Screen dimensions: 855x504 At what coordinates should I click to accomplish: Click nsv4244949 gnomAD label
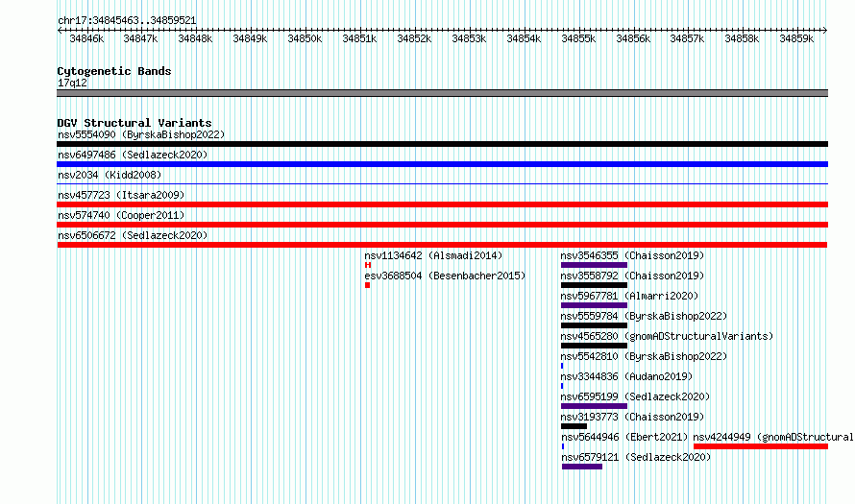tap(773, 437)
